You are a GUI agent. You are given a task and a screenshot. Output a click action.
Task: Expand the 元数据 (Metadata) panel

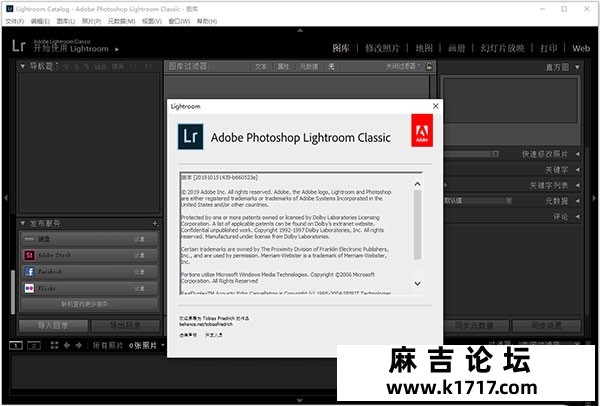(578, 201)
